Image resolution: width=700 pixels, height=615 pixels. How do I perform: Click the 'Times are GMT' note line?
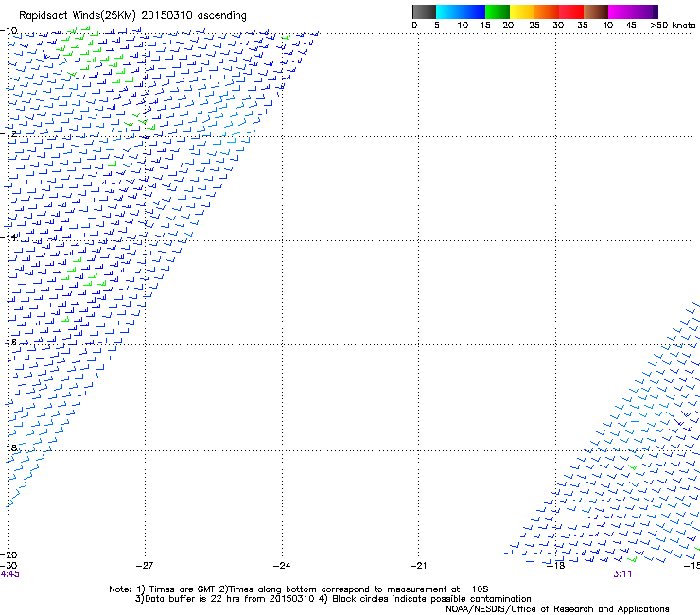point(298,589)
